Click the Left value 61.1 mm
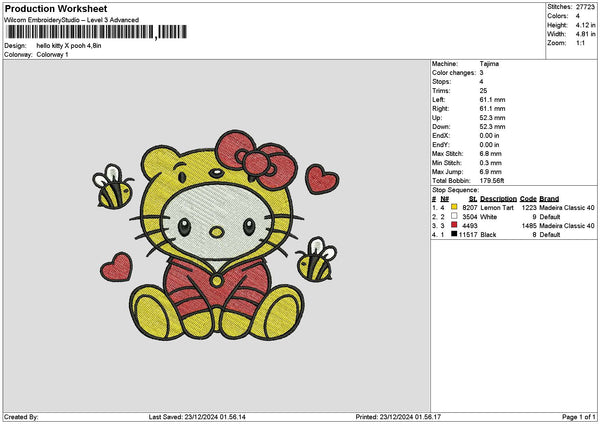The height and width of the screenshot is (424, 600). [x=492, y=99]
